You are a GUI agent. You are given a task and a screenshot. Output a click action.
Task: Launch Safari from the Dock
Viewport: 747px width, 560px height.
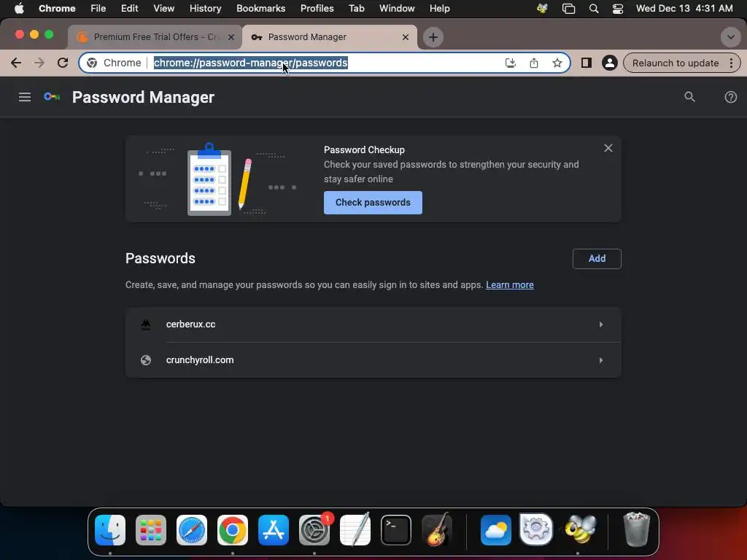[192, 530]
